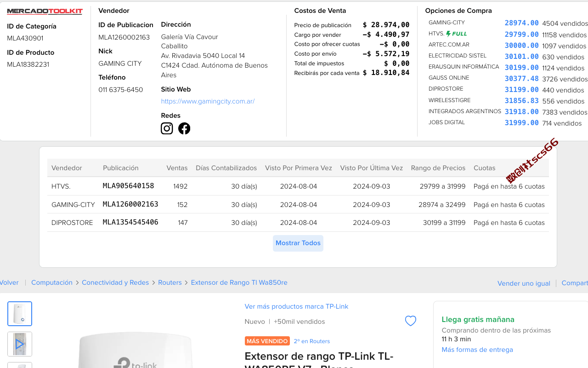This screenshot has width=588, height=368.
Task: Open Ver más productos marca TP-Link
Action: click(296, 306)
